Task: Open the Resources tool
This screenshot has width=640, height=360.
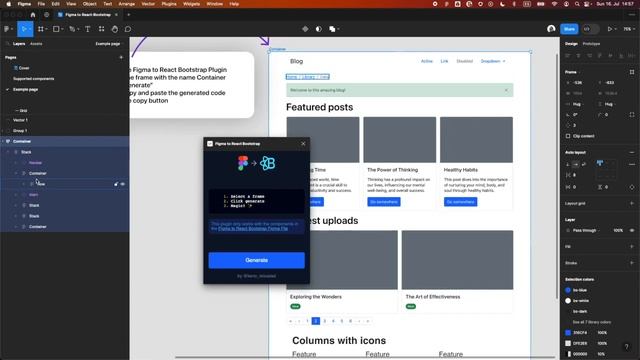Action: coord(101,29)
